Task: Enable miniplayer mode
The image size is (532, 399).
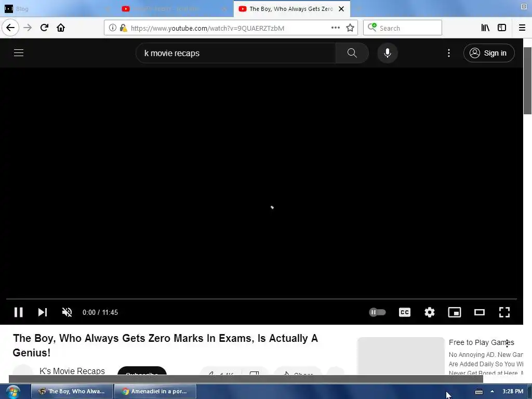Action: click(x=454, y=312)
